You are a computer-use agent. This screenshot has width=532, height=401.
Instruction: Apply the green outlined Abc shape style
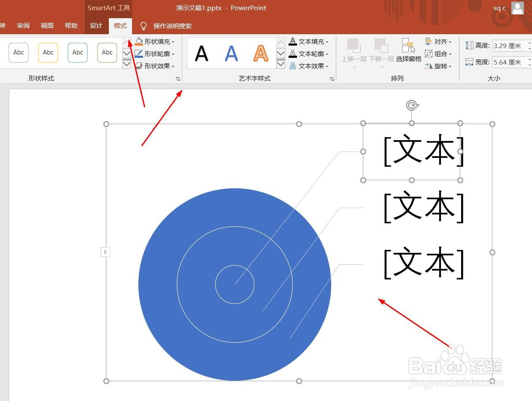tap(107, 53)
